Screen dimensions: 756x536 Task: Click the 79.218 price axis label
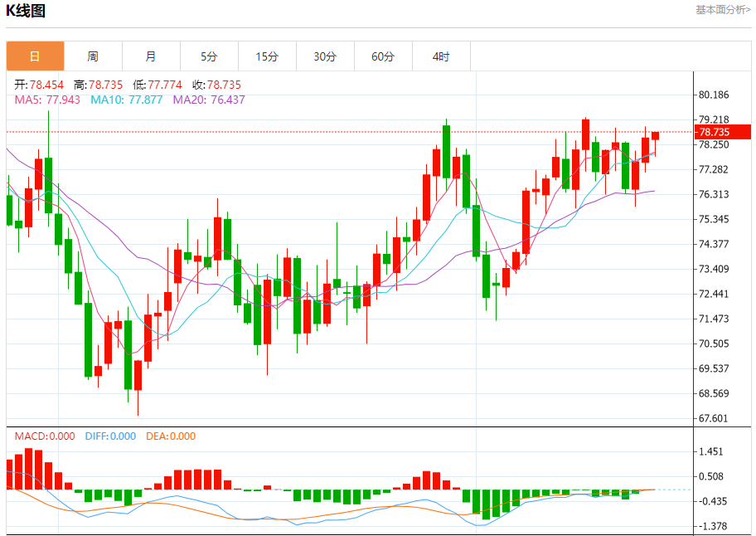pos(714,119)
